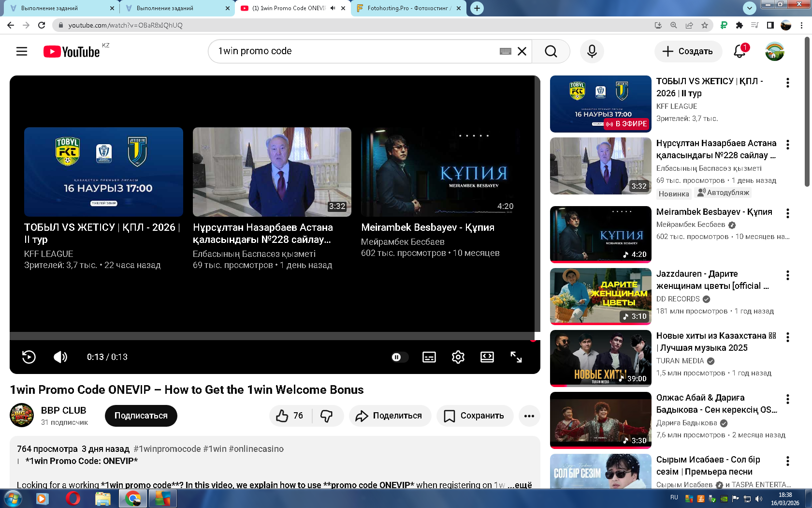Mute the video using speaker icon
Screen dimensions: 812x508
(60, 357)
